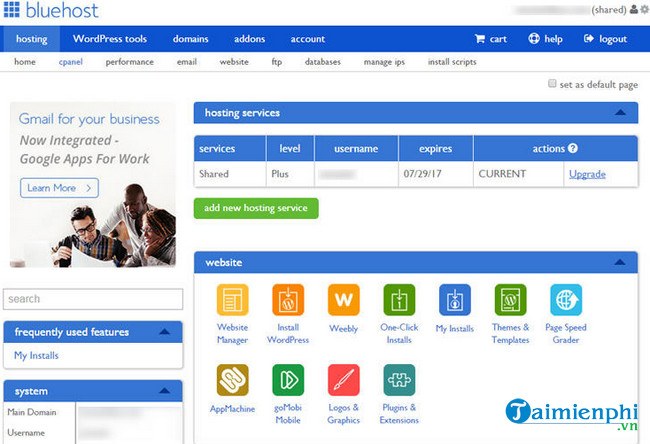Open the Website Manager icon
The image size is (650, 444).
pyautogui.click(x=232, y=300)
